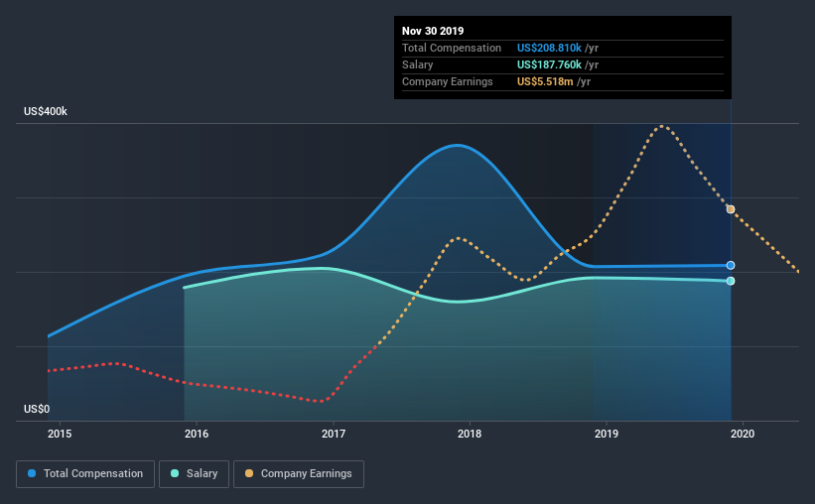
Task: Click the US$208.810k total compensation value
Action: coord(549,49)
